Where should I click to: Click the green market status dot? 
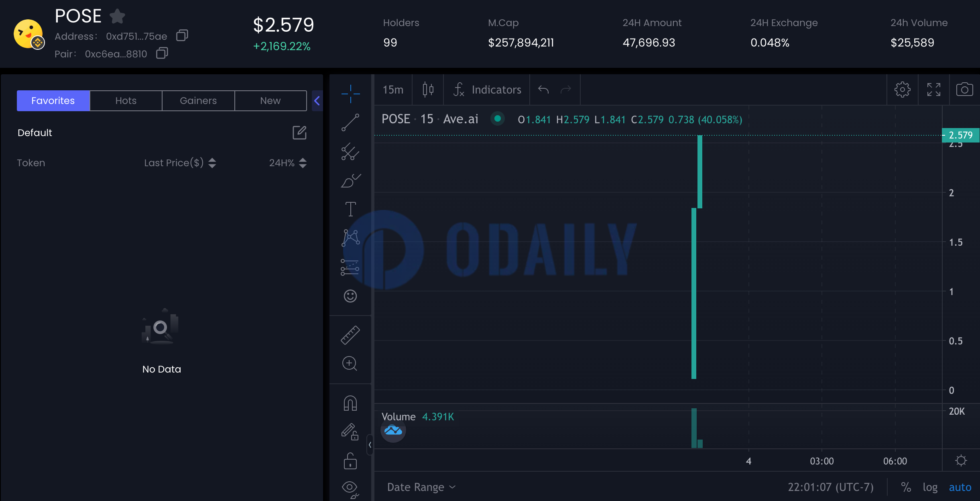498,118
